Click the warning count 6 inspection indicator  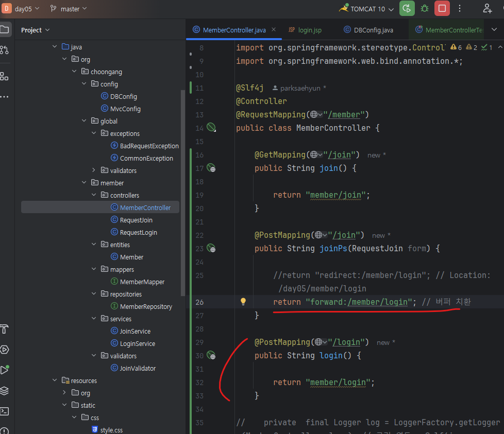pos(456,47)
